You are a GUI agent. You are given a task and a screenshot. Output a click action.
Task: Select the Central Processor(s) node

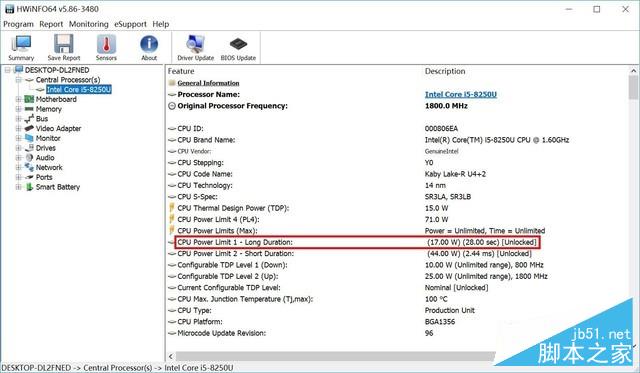tap(68, 80)
